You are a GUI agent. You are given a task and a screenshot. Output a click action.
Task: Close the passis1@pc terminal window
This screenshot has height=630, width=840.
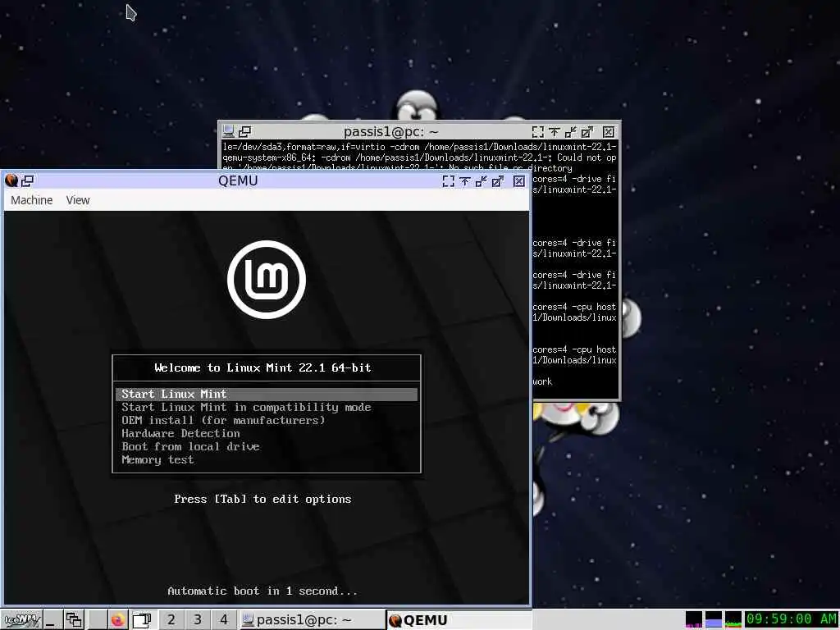609,132
